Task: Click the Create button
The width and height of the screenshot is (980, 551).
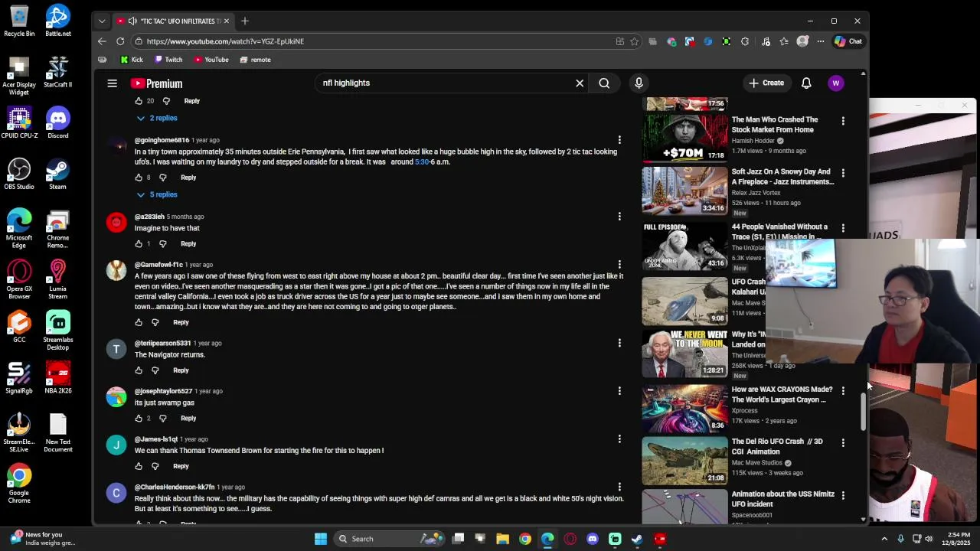Action: [x=766, y=83]
